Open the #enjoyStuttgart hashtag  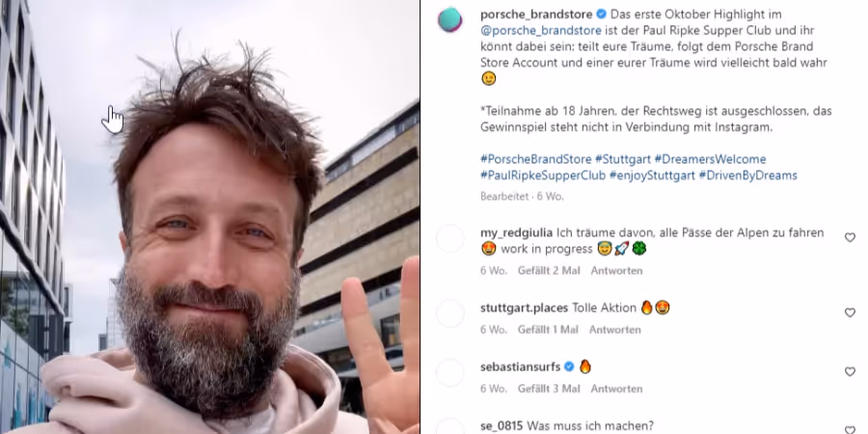point(652,176)
